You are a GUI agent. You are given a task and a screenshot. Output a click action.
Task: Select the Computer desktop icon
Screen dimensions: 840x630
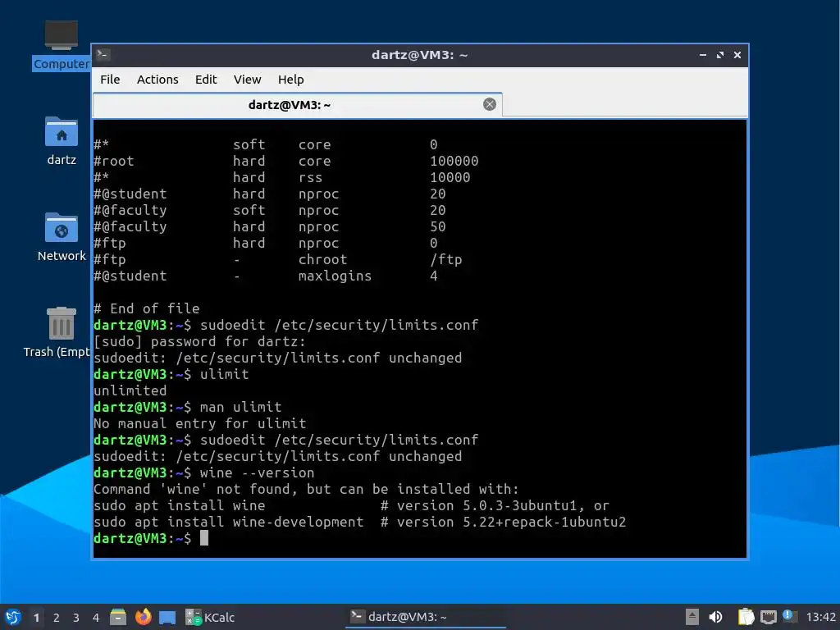[61, 46]
